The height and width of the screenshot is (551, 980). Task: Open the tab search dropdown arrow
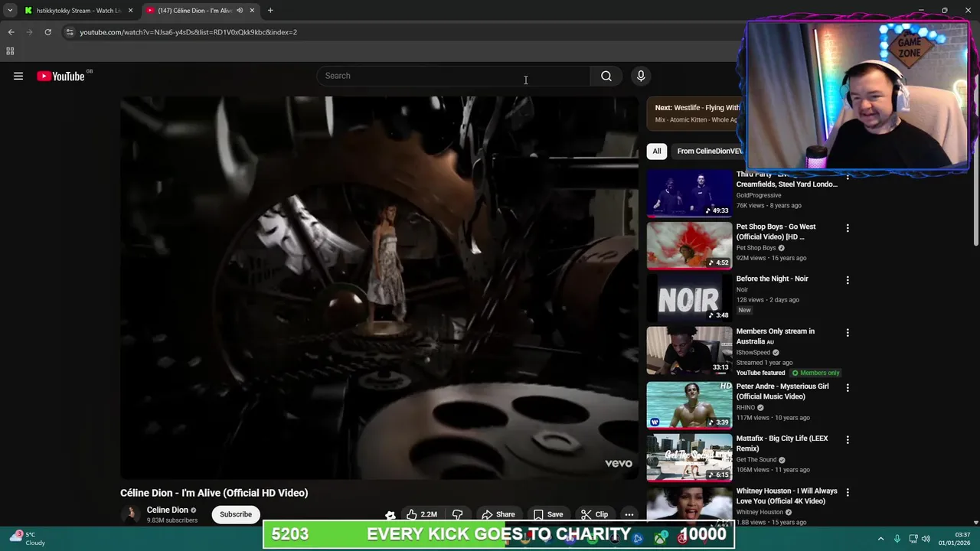[10, 11]
